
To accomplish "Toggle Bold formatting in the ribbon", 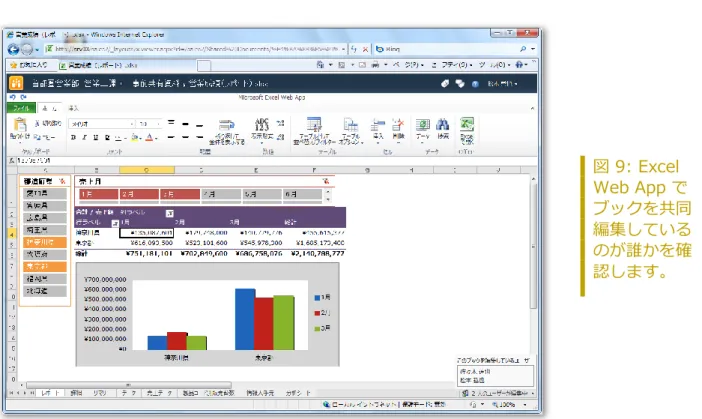I will tap(73, 137).
